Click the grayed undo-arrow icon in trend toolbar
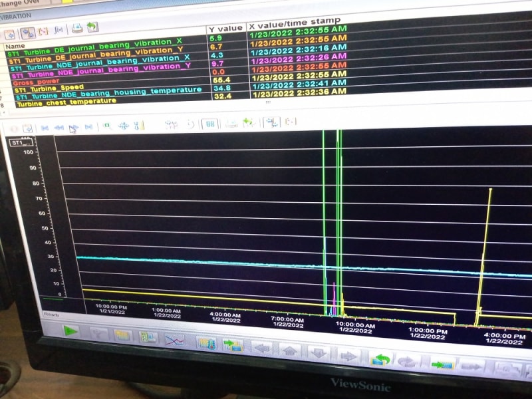532x399 pixels. [191, 124]
